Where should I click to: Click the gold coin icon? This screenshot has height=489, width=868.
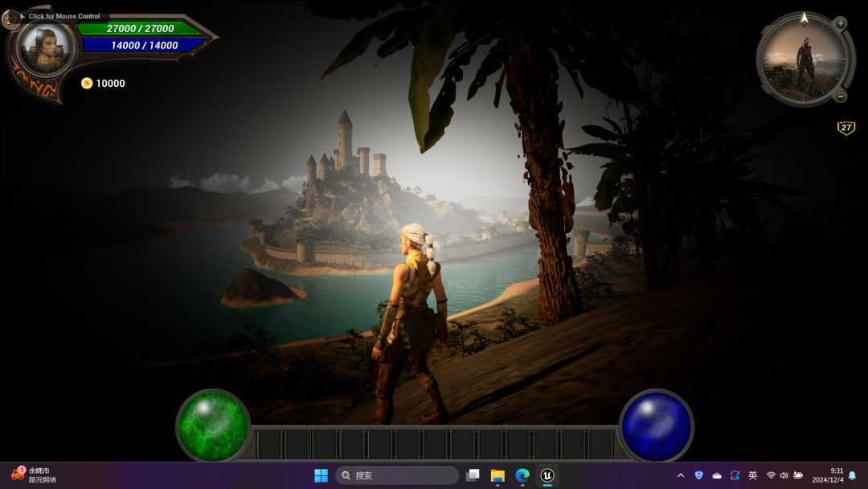pyautogui.click(x=86, y=83)
